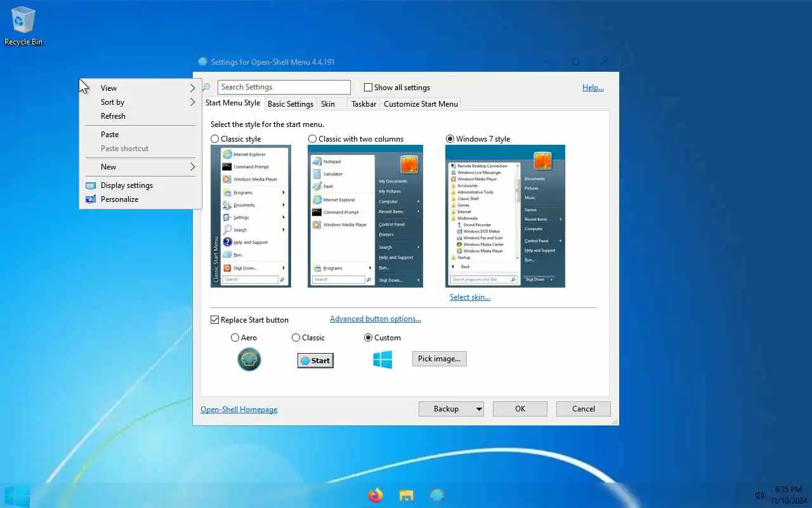Image resolution: width=812 pixels, height=508 pixels.
Task: Click the Open-Shell title bar icon
Action: click(x=202, y=62)
